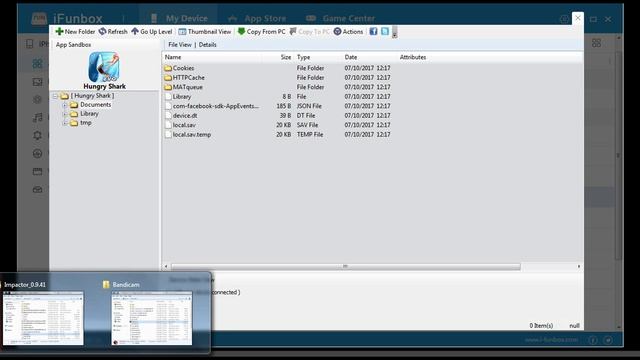The height and width of the screenshot is (360, 640).
Task: Click the Facebook icon in toolbar
Action: tap(373, 31)
